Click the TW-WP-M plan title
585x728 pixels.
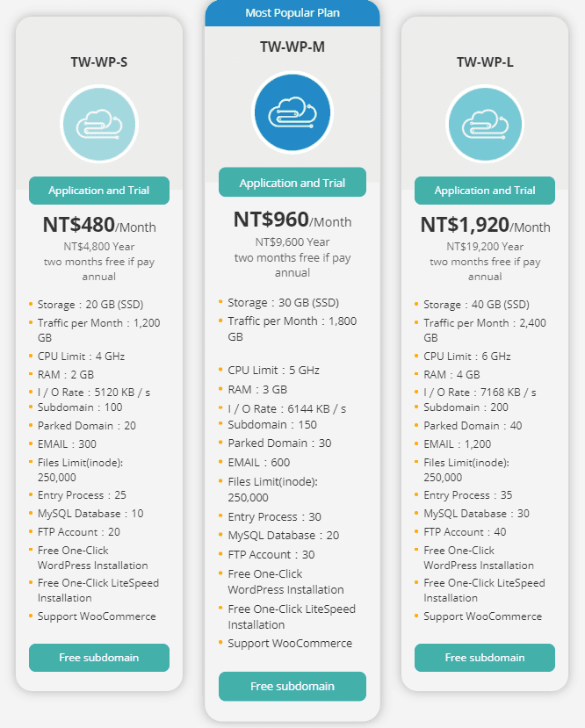pos(292,47)
